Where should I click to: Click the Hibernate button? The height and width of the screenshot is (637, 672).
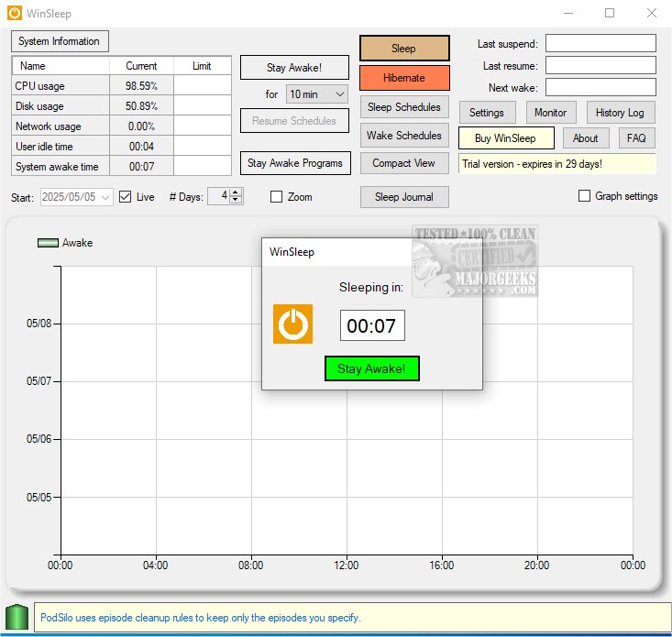point(404,78)
